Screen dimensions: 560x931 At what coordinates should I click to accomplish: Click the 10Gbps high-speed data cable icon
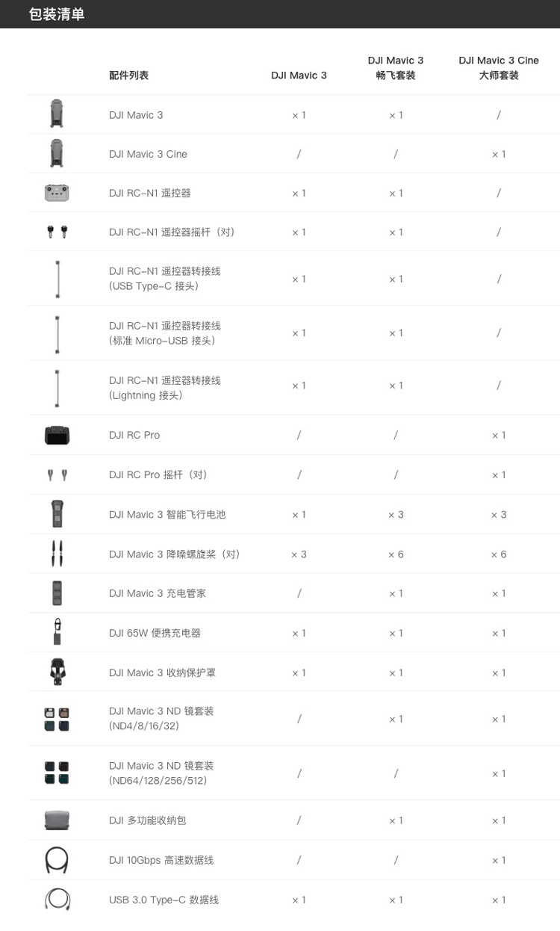[x=57, y=860]
